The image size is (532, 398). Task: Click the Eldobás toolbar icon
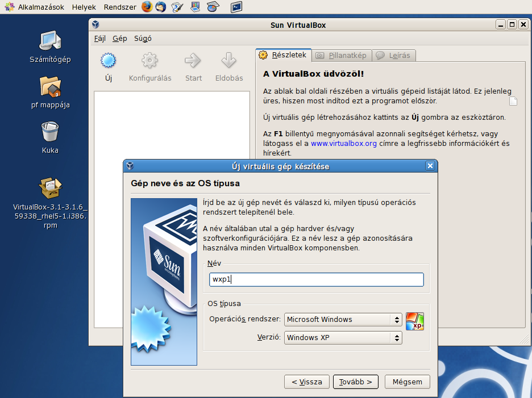click(x=228, y=61)
